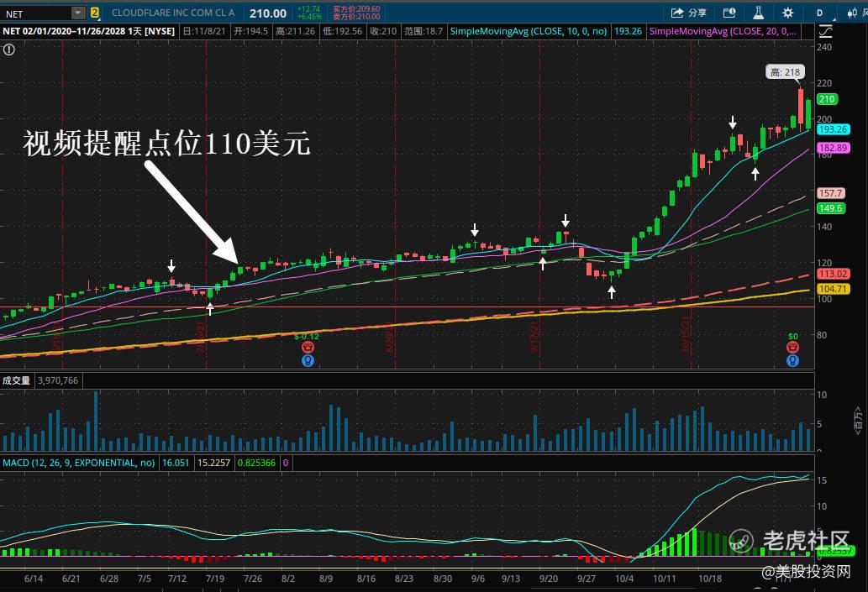The width and height of the screenshot is (868, 592).
Task: Open the chart alert window-with-clock icon
Action: tap(729, 13)
